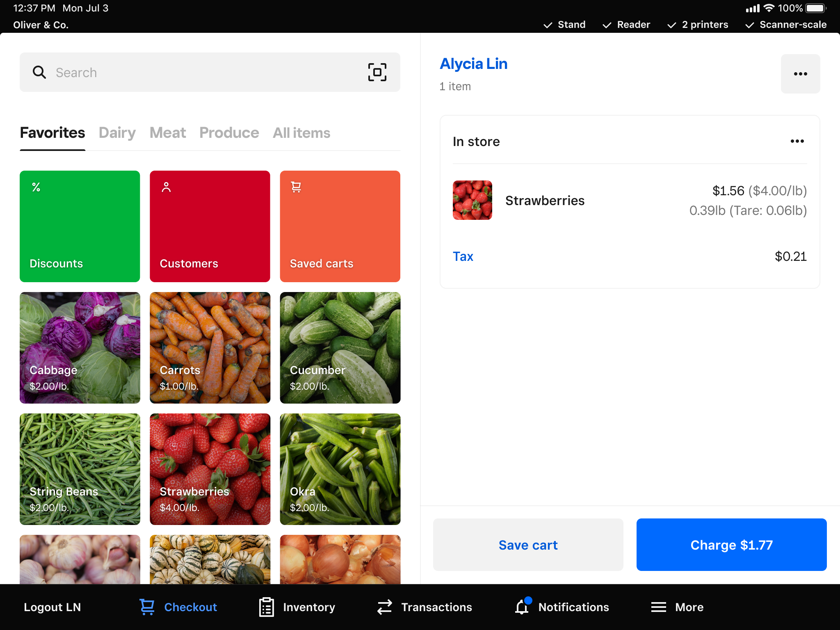Tap the Save cart button

click(528, 545)
